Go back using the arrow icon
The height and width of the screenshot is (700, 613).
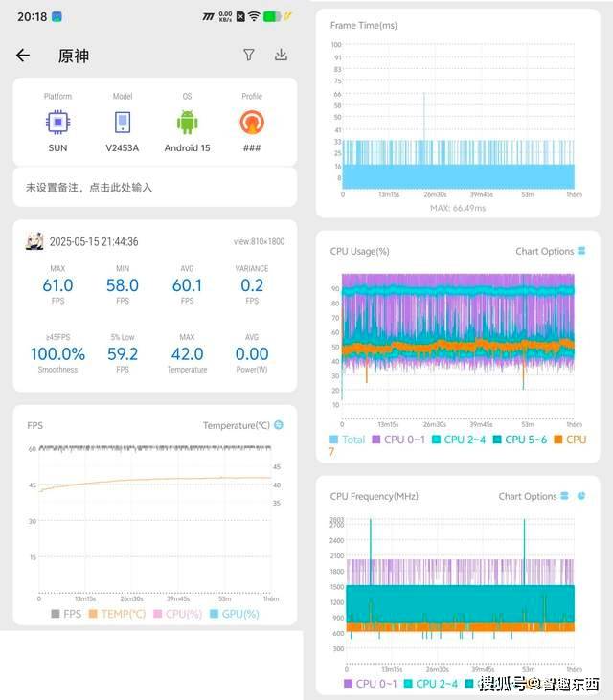23,56
